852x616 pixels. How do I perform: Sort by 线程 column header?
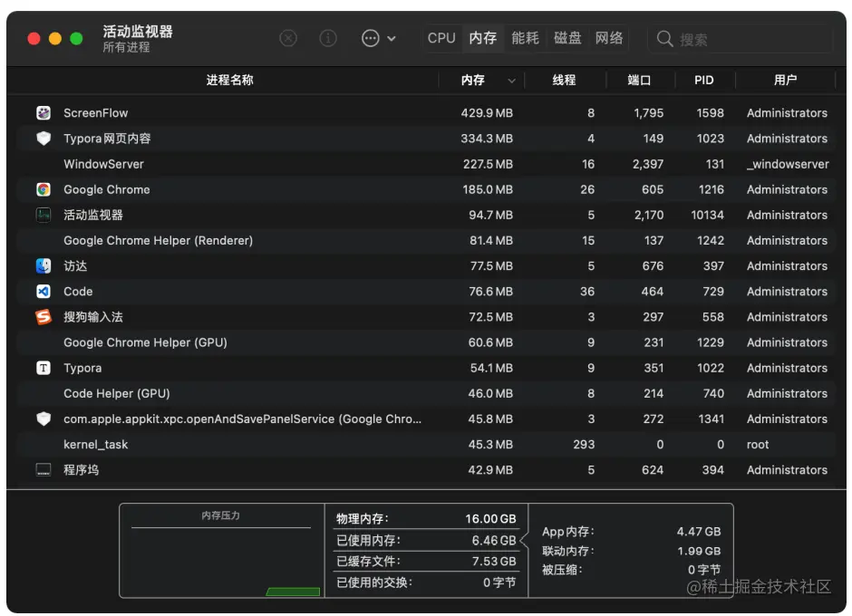point(564,81)
